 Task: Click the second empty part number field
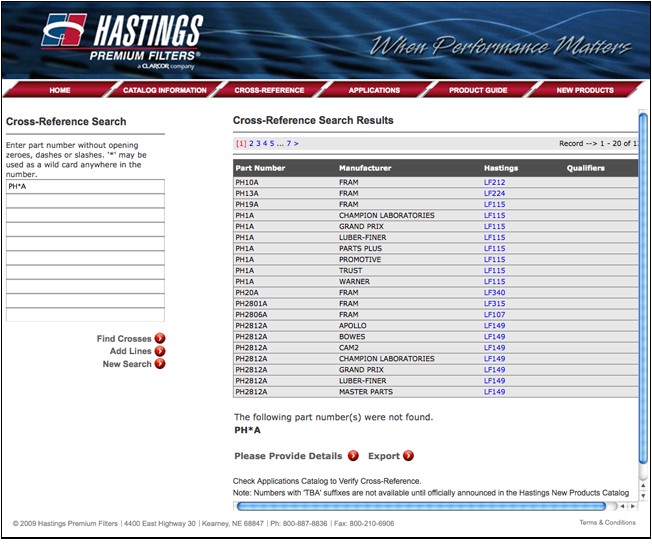pyautogui.click(x=85, y=215)
